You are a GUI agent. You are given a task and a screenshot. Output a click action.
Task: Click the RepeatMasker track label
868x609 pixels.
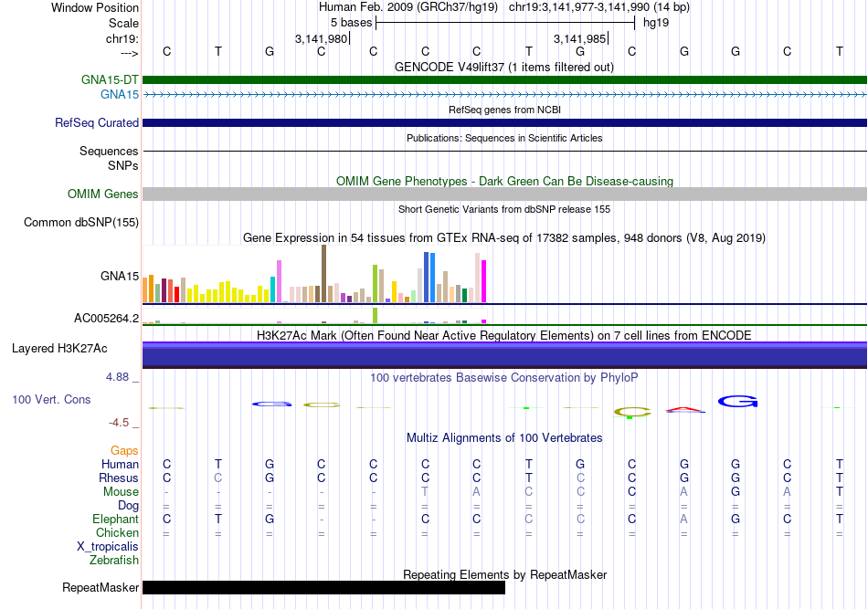pyautogui.click(x=101, y=587)
